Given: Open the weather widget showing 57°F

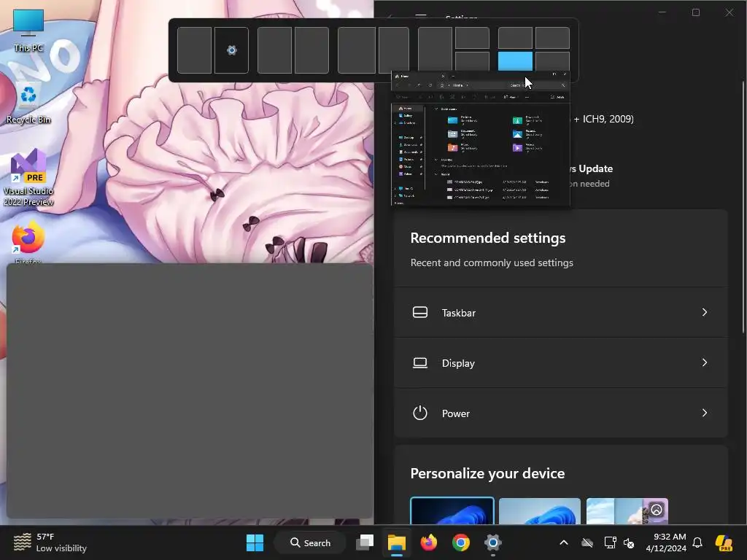Looking at the screenshot, I should point(50,542).
